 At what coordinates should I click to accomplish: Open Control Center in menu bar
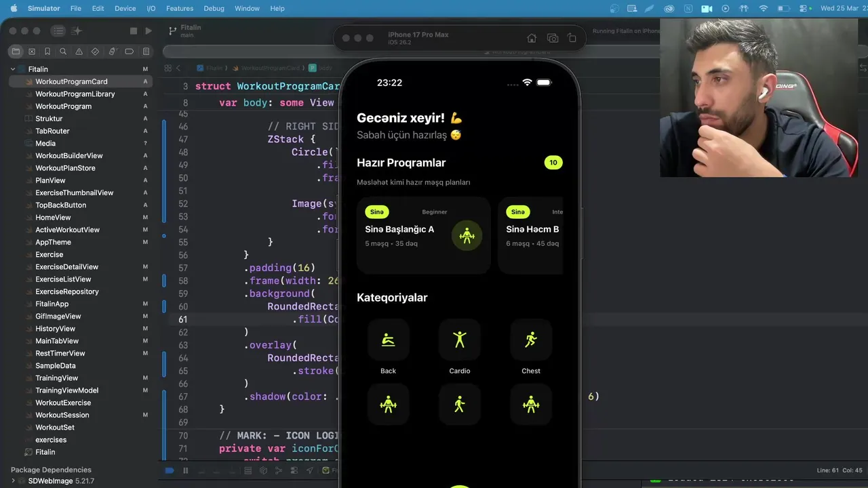pos(802,8)
